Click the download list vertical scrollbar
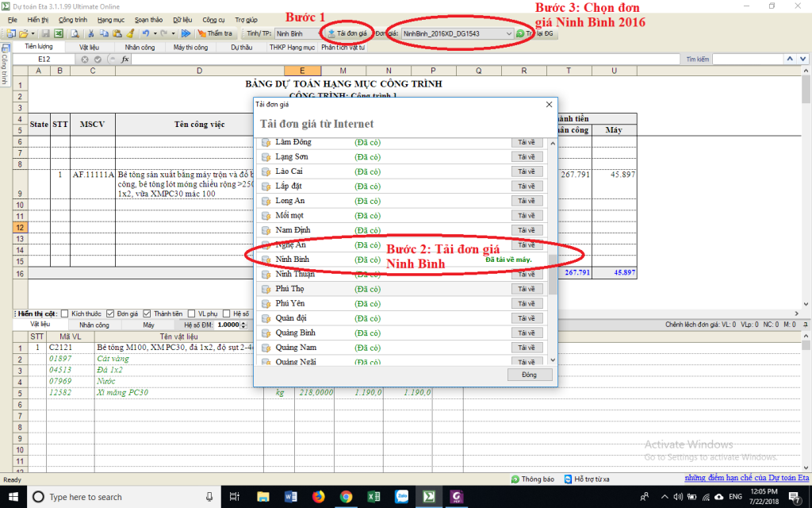Image resolution: width=812 pixels, height=508 pixels. [553, 270]
